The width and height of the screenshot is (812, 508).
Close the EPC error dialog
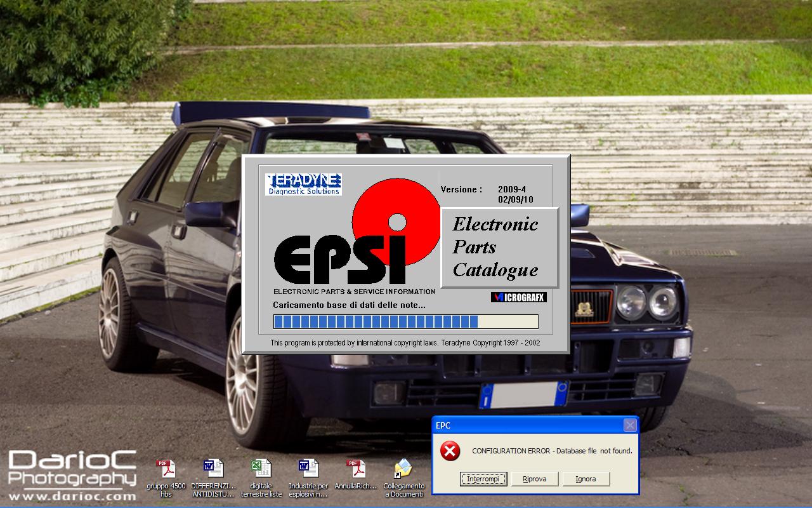[x=630, y=425]
